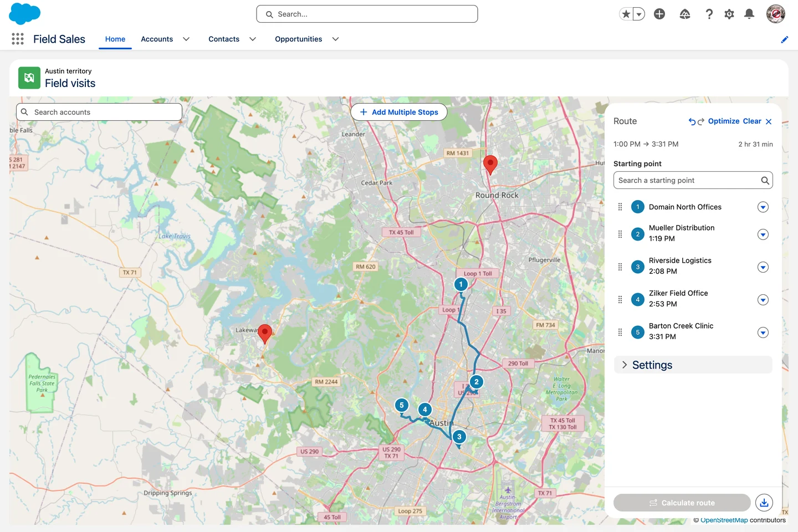Viewport: 798px width, 532px height.
Task: Open the Accounts tab chevron menu
Action: pyautogui.click(x=186, y=39)
